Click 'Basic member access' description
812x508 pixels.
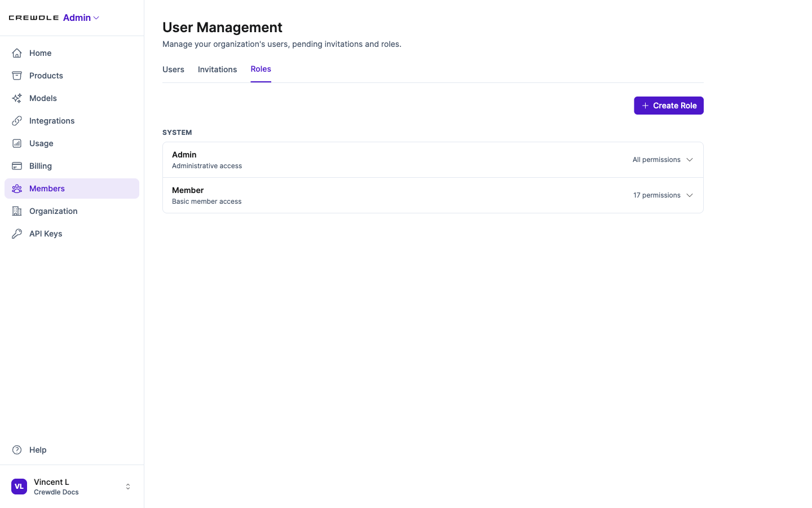[207, 202]
